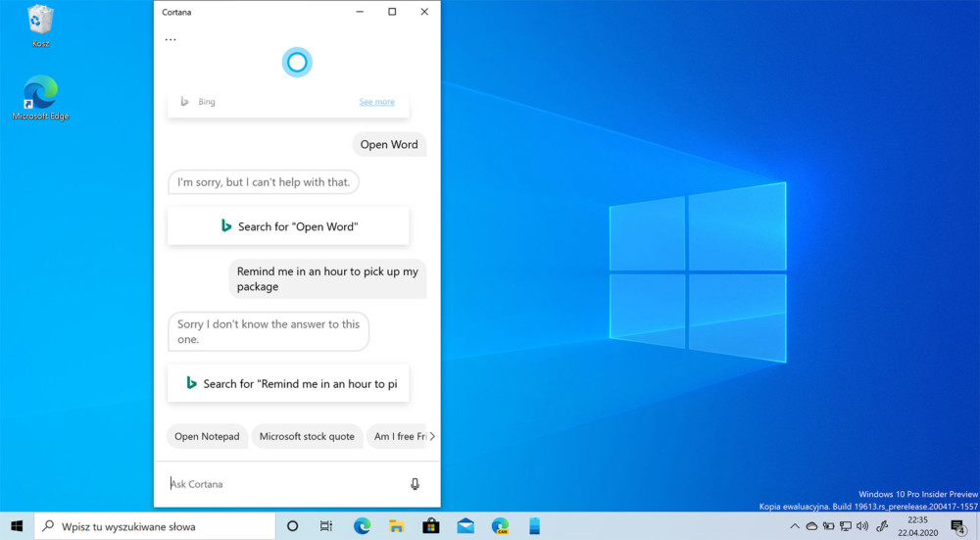
Task: Expand the hidden system tray icons
Action: point(795,526)
